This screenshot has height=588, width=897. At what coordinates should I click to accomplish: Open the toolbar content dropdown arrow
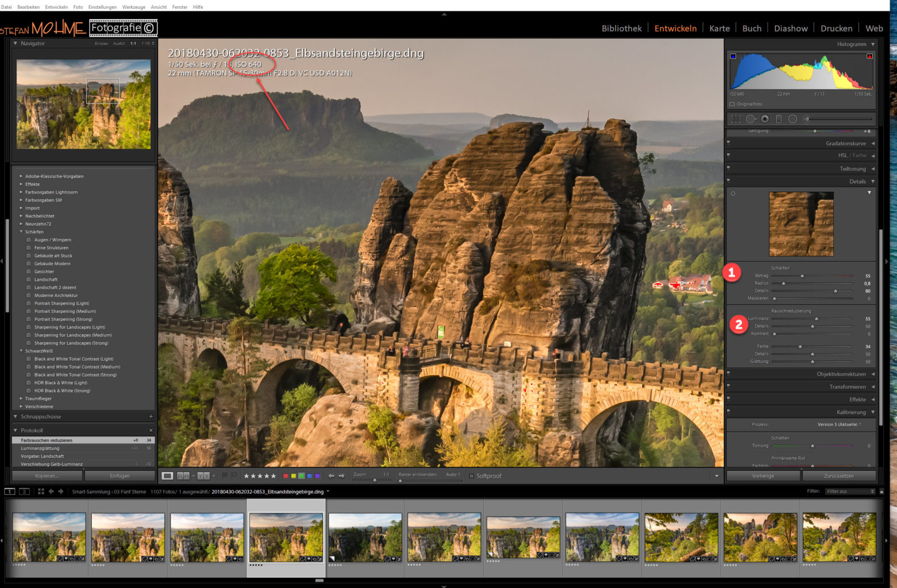coord(717,476)
